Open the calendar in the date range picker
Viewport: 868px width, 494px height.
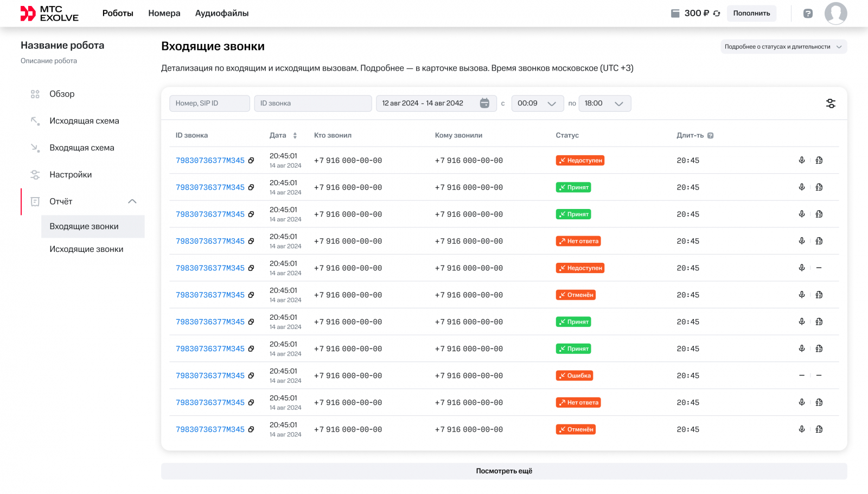coord(484,103)
